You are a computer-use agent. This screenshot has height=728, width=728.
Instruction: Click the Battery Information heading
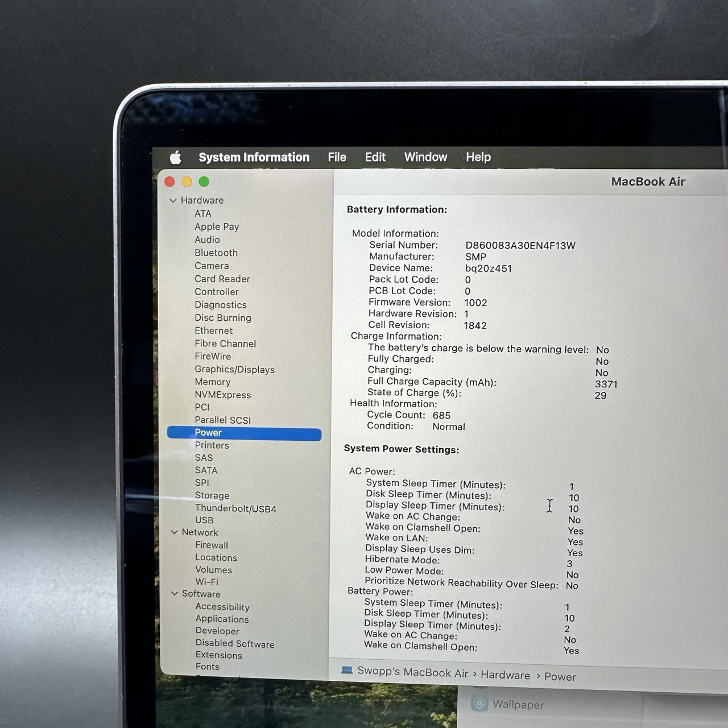[397, 209]
